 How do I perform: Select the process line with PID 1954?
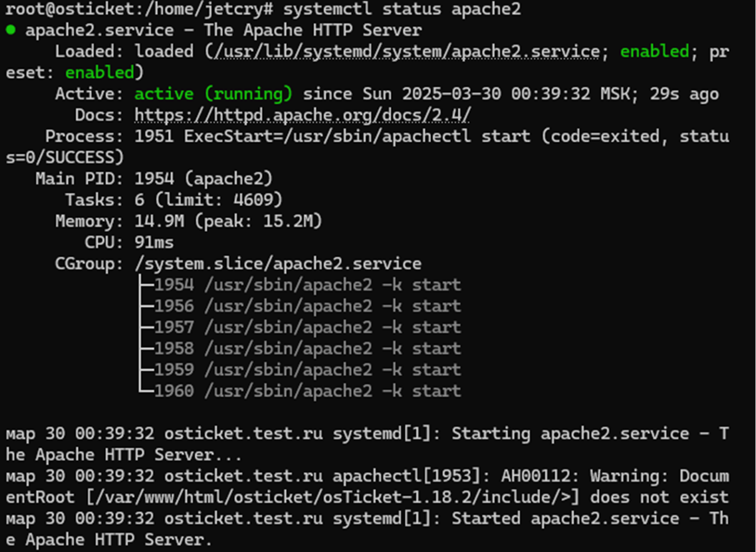tap(307, 284)
